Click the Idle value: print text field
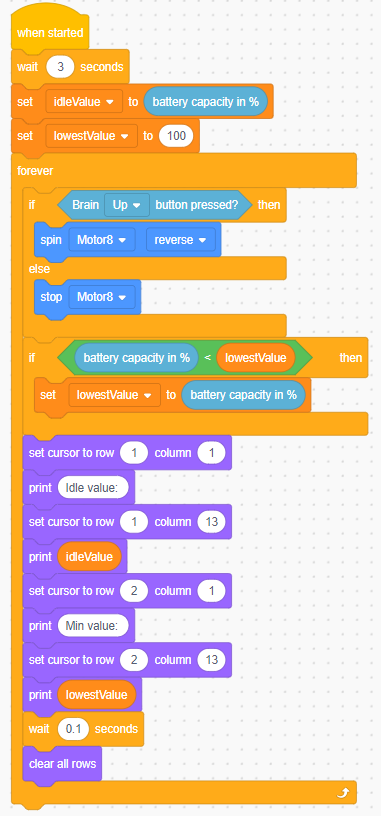The image size is (381, 816). tap(93, 488)
